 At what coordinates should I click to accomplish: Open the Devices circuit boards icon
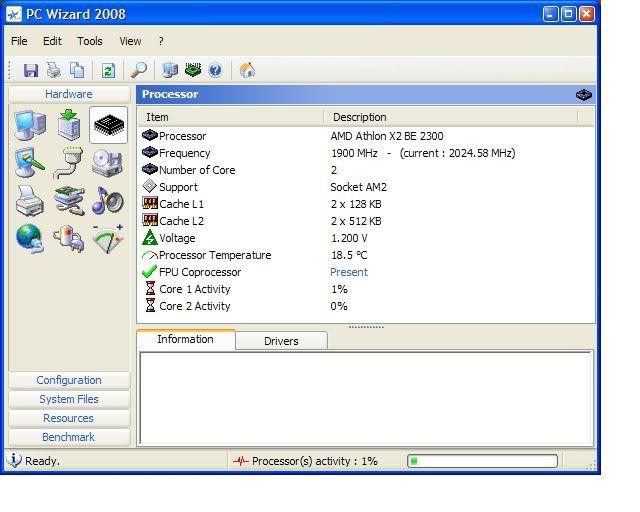69,201
